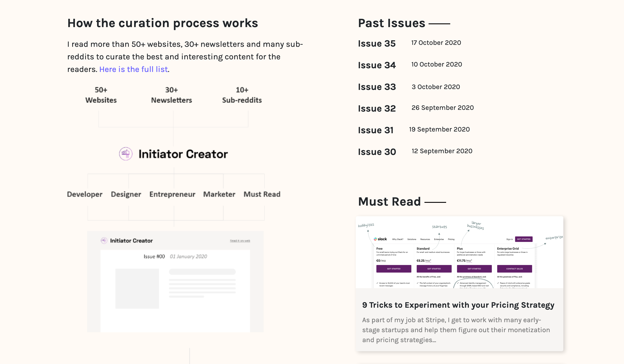The image size is (624, 364).
Task: Click the 'Must Read' section heading
Action: pos(389,201)
